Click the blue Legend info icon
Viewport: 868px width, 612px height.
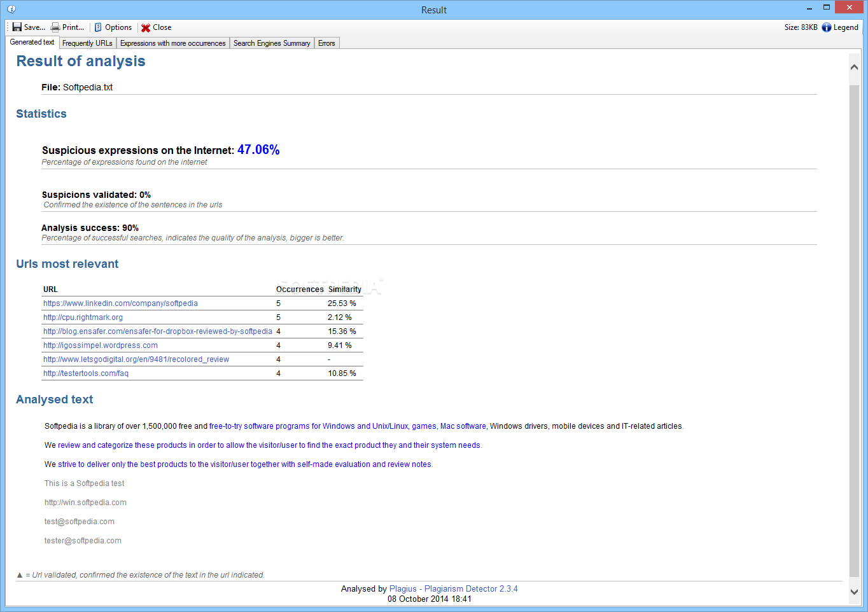pos(827,27)
